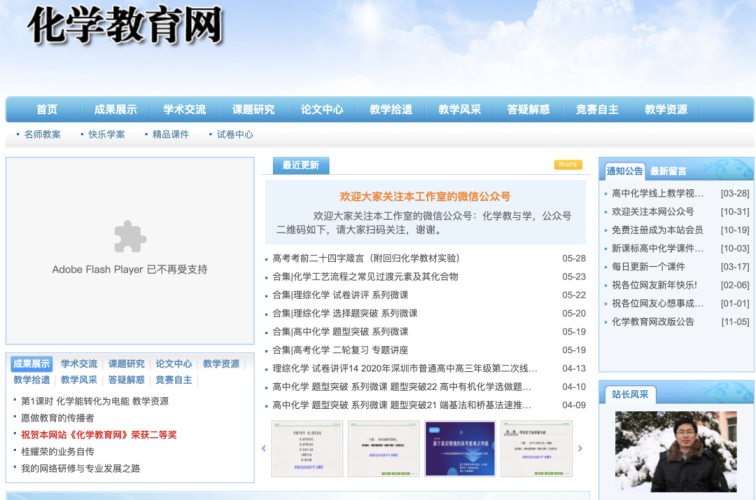Click the first slide thumbnail in carousel
This screenshot has width=756, height=500.
tap(307, 448)
